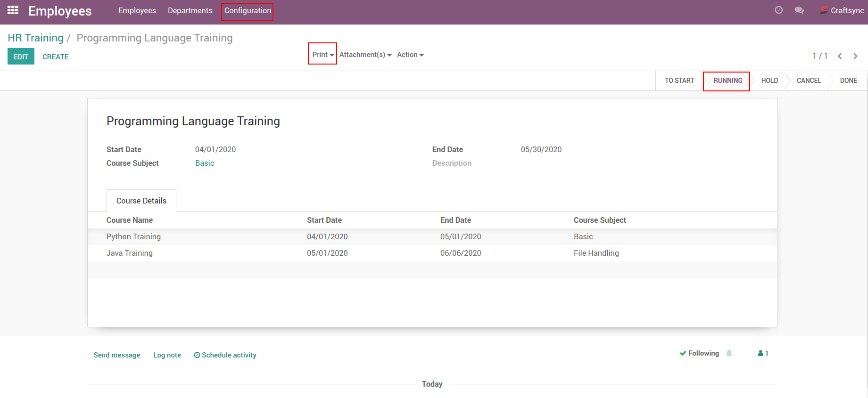Click the EDIT button
Viewport: 868px width, 398px height.
tap(21, 57)
